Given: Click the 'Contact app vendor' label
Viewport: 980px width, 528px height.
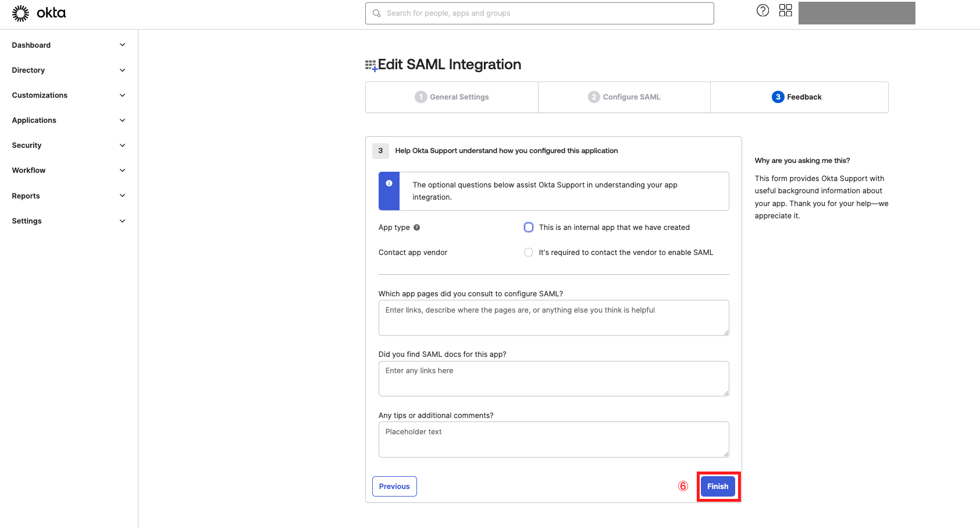Looking at the screenshot, I should tap(413, 253).
